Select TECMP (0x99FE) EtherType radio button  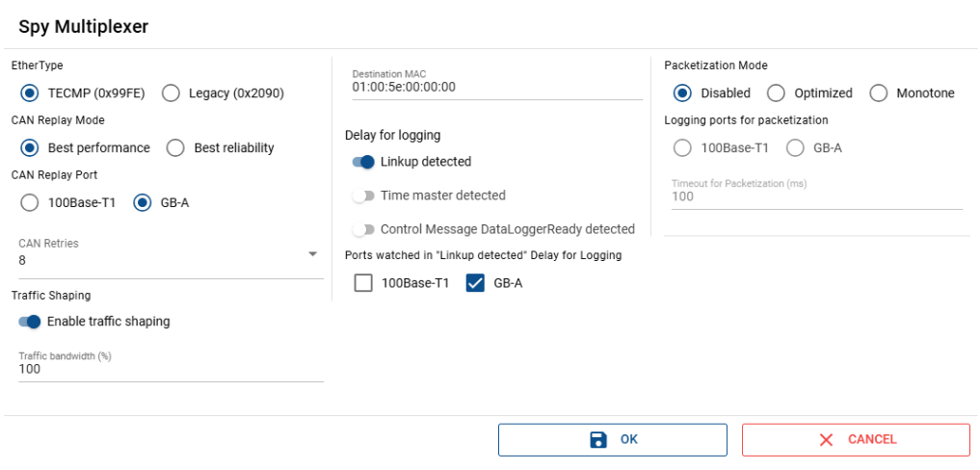30,93
